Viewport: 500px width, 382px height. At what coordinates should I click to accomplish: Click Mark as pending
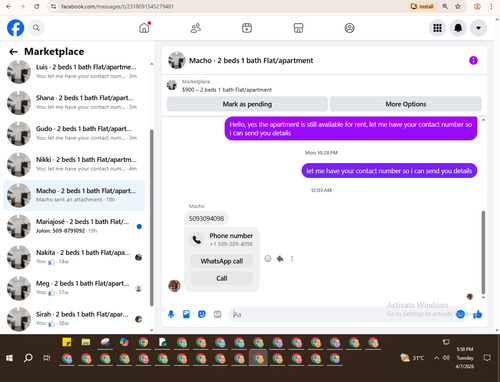[247, 104]
